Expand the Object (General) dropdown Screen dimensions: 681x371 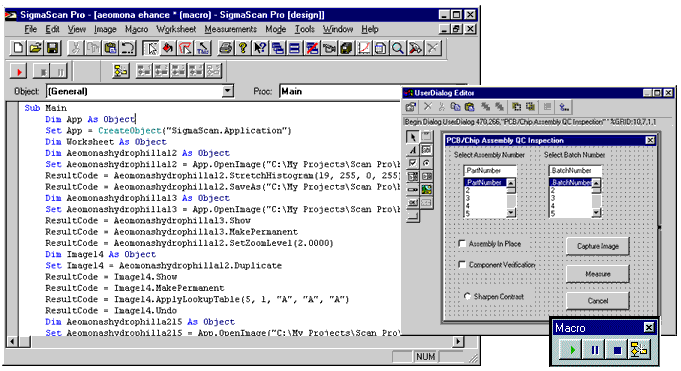(228, 91)
